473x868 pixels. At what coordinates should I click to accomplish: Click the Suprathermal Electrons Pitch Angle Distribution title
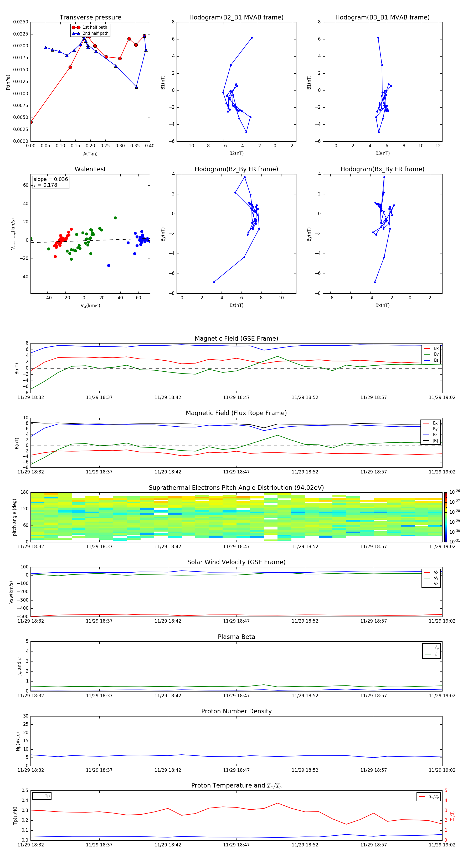click(x=236, y=488)
